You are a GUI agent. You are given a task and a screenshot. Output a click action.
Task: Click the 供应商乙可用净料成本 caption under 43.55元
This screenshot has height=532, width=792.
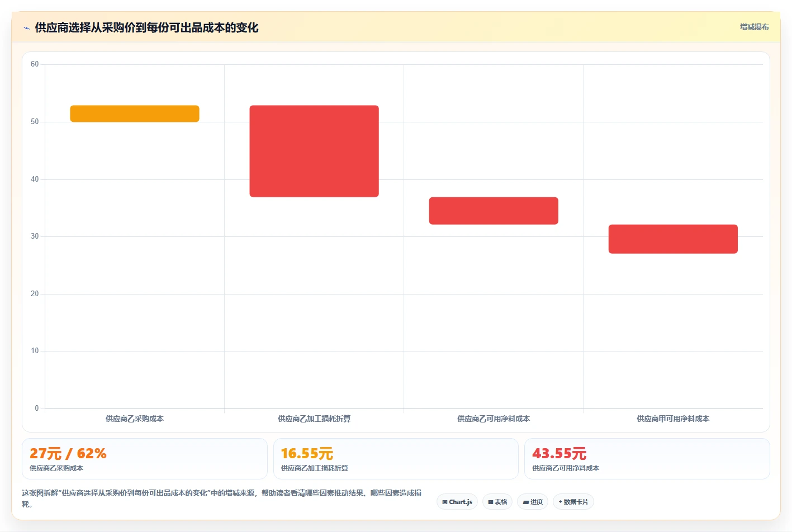[x=566, y=468]
